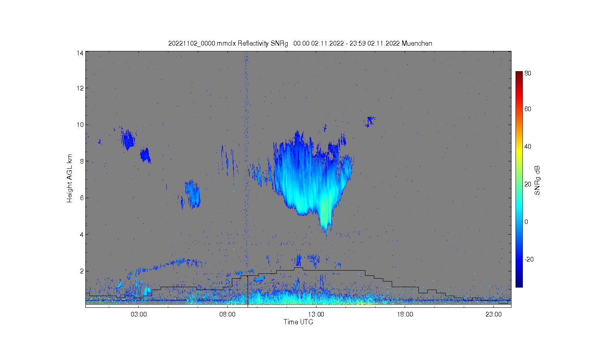Click the 14 km height tick label
607x364 pixels.
pos(80,53)
